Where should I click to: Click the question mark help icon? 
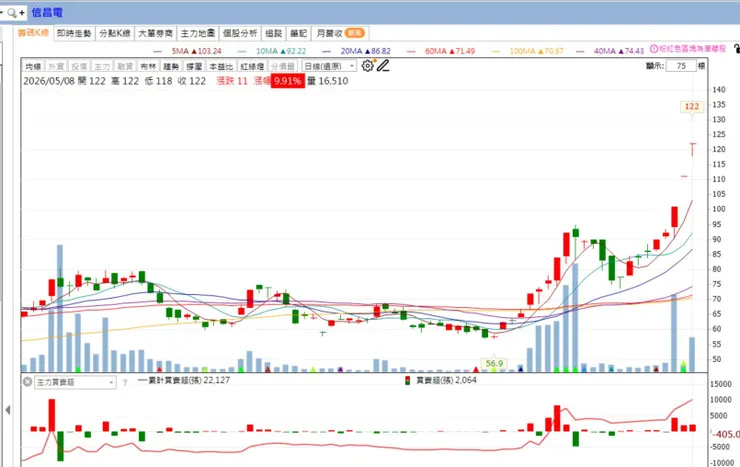pyautogui.click(x=125, y=383)
